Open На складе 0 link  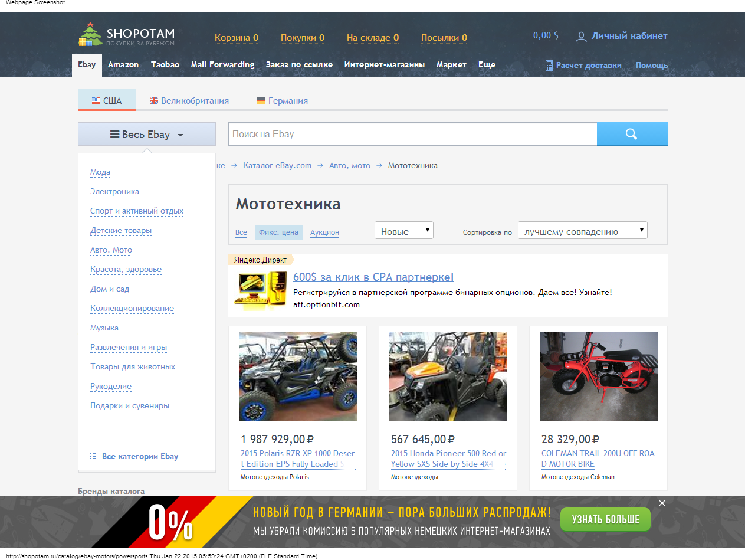[x=373, y=38]
